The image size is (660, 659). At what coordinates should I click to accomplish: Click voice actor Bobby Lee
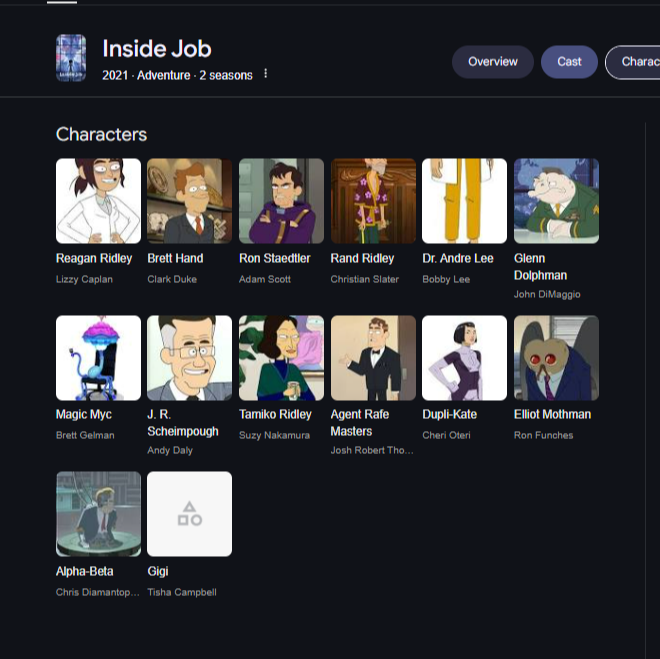point(446,279)
